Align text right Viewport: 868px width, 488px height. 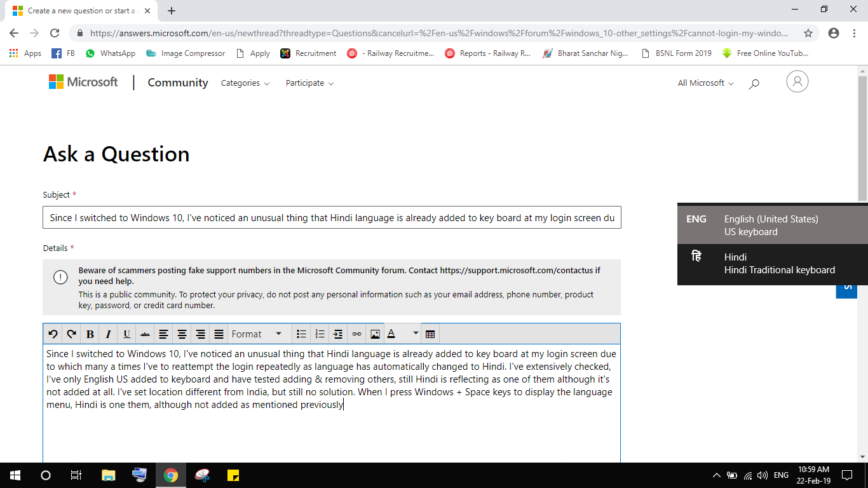200,334
